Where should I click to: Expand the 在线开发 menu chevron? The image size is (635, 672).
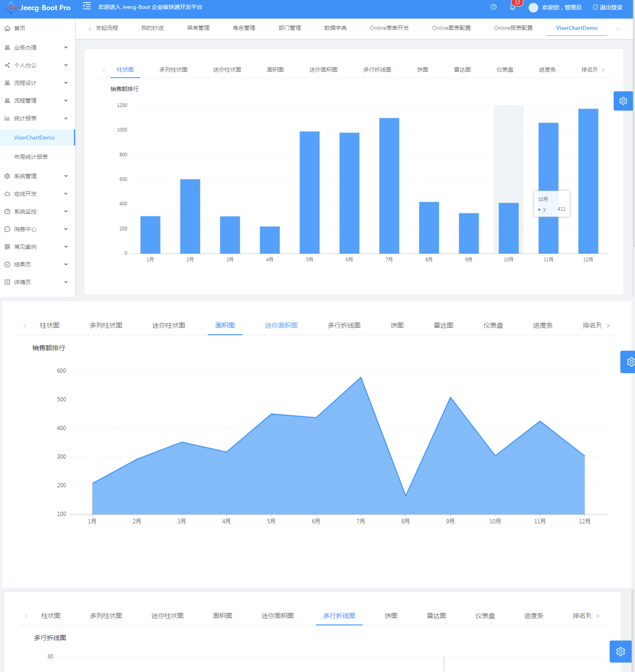point(66,193)
